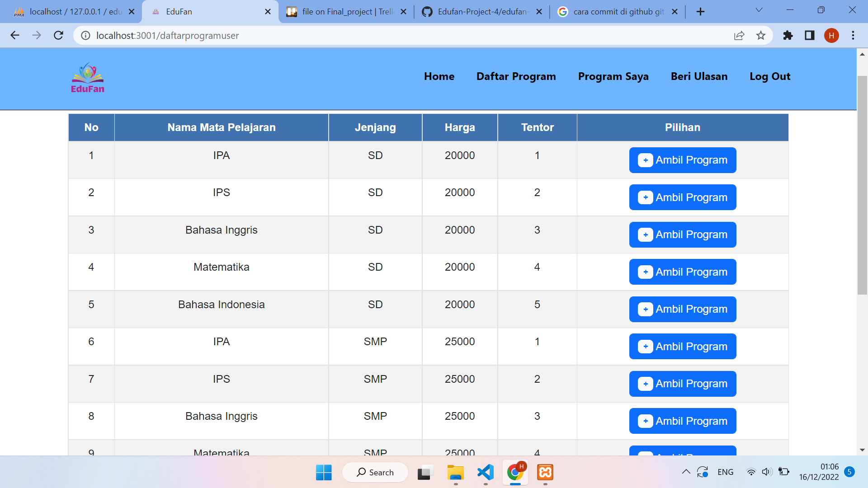Viewport: 868px width, 488px height.
Task: View site info via the address bar info icon
Action: click(85, 35)
